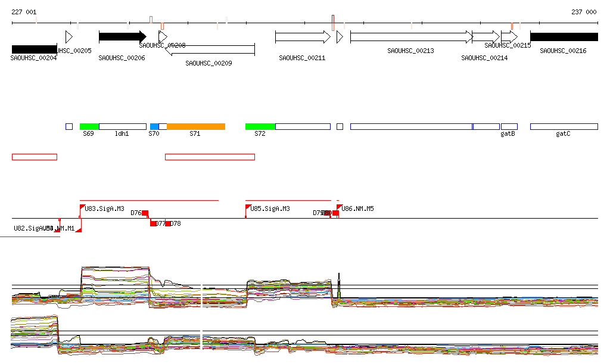Screen dimensions: 610x364
Task: Click the SAOUHSC_00206 gene label
Action: 122,58
